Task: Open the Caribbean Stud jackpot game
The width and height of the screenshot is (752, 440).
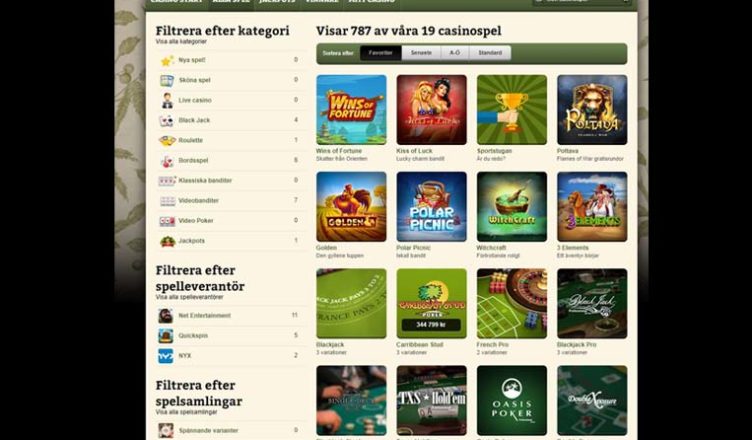Action: click(431, 303)
